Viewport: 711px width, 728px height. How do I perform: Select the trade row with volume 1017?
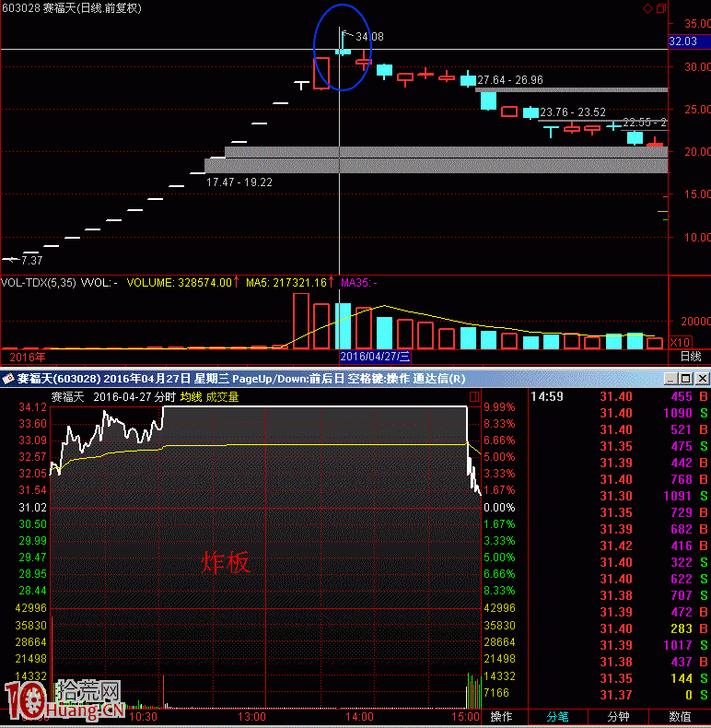pyautogui.click(x=620, y=645)
